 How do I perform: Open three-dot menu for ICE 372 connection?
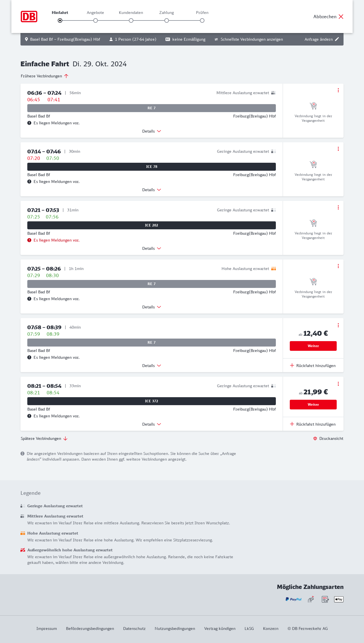click(x=338, y=384)
